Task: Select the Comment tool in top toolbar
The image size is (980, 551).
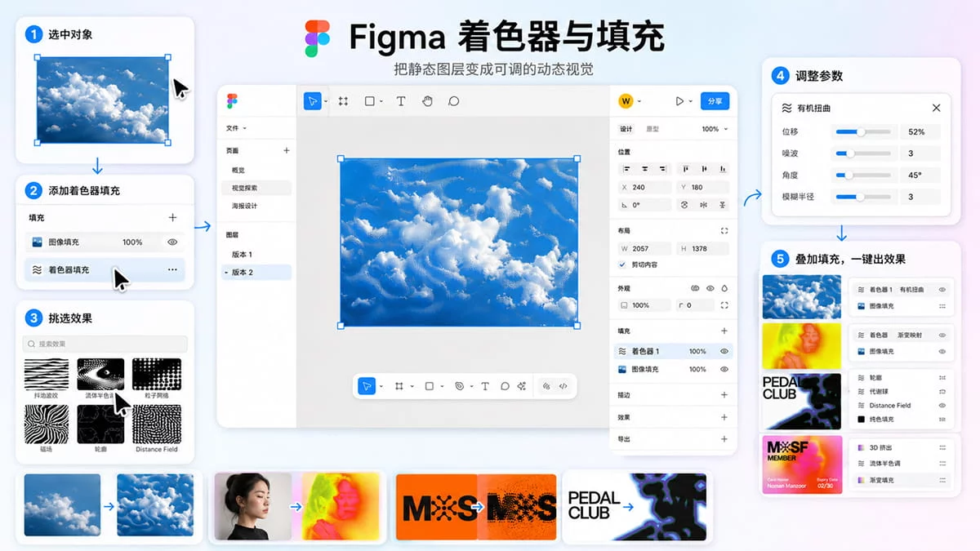Action: coord(454,101)
